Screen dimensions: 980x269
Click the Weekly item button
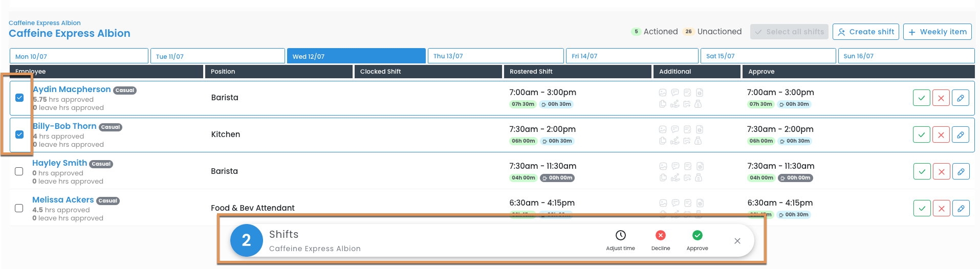point(938,32)
